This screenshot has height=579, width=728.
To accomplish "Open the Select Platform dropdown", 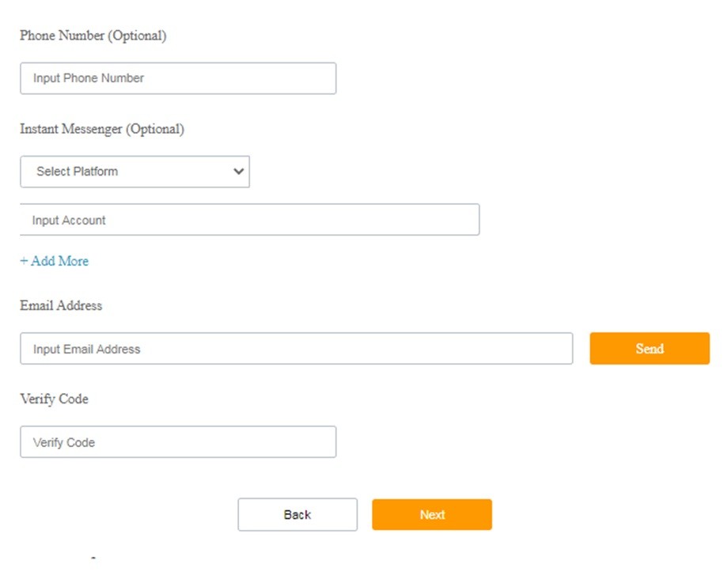I will click(x=135, y=172).
